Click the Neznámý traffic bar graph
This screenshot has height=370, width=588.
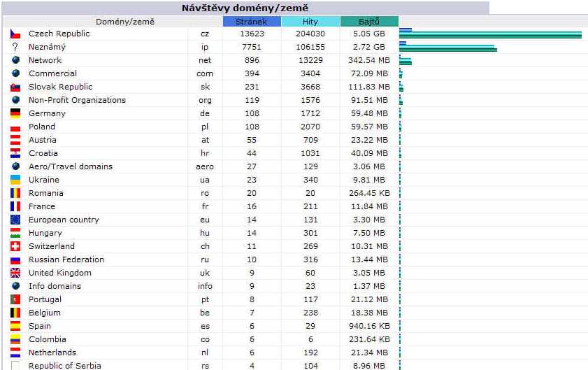pyautogui.click(x=448, y=47)
